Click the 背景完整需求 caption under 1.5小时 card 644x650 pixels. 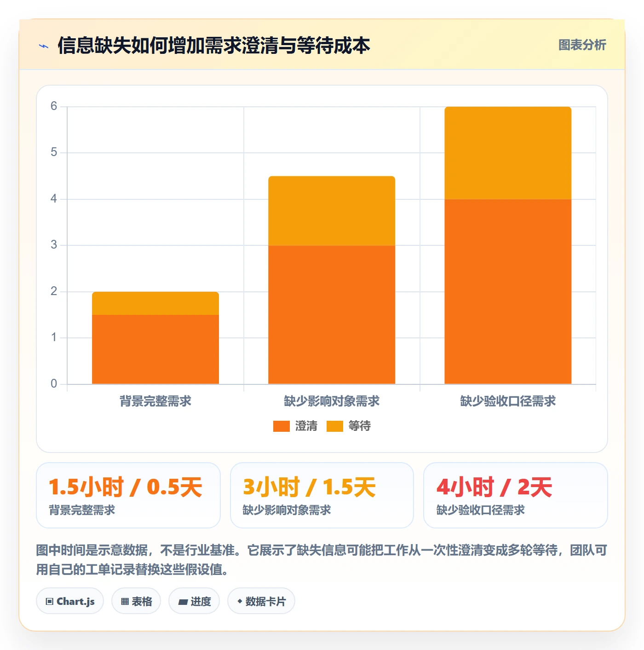(82, 510)
